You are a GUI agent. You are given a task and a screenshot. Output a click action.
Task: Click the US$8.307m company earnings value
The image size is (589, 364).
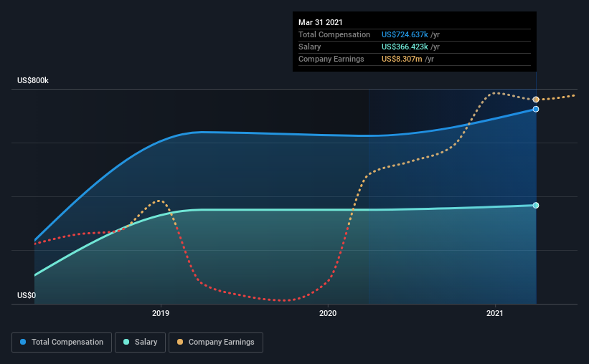pos(402,59)
